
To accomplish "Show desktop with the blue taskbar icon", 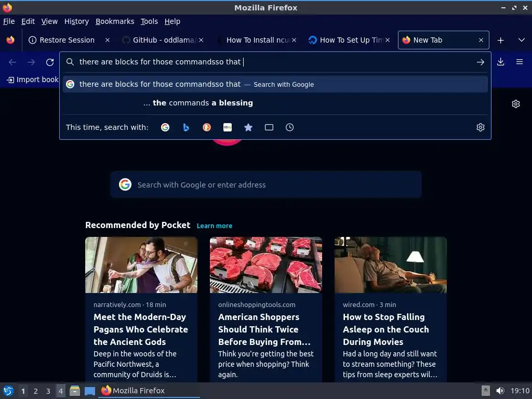I will pyautogui.click(x=90, y=391).
